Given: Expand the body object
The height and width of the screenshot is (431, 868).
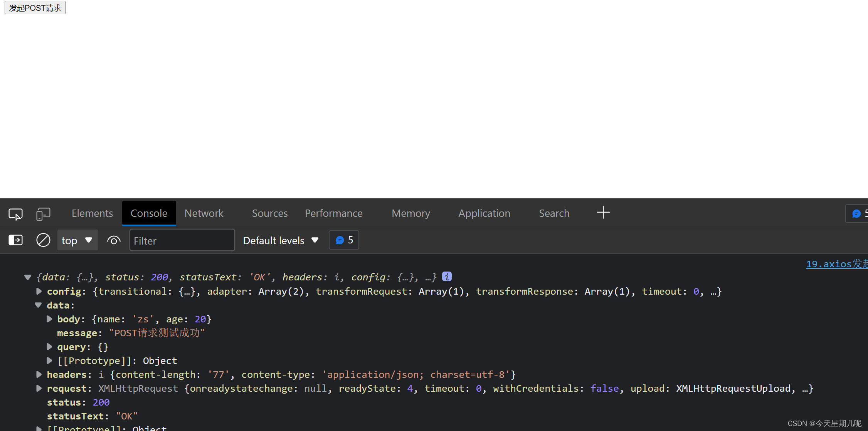Looking at the screenshot, I should pyautogui.click(x=49, y=319).
